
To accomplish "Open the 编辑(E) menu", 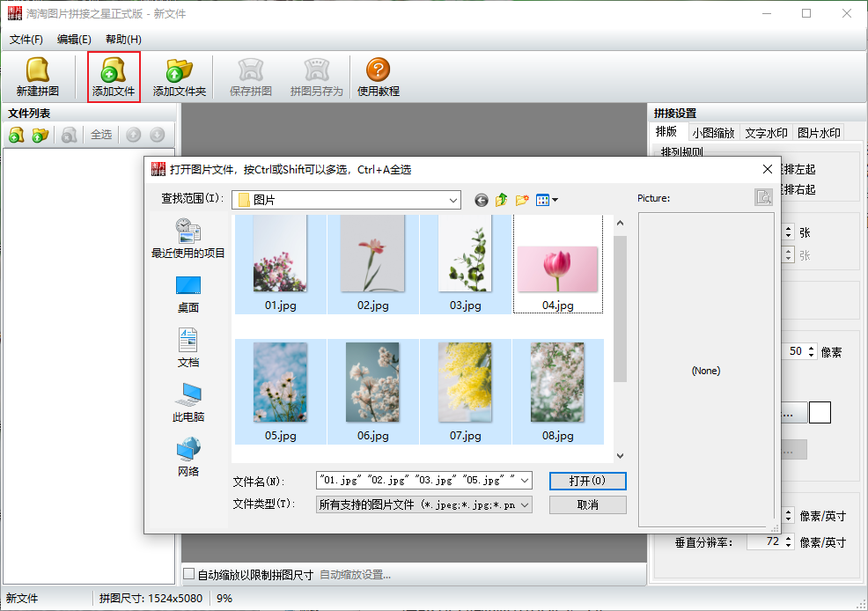I will pos(74,40).
